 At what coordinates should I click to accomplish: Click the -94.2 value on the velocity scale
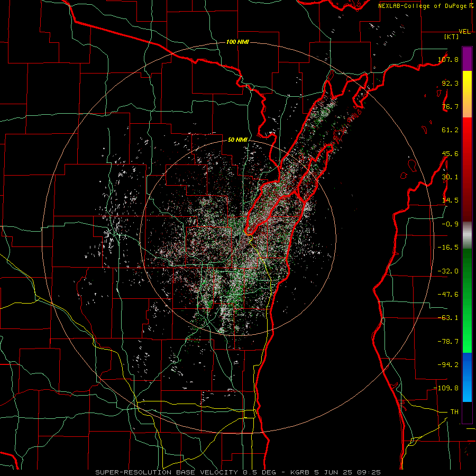(448, 365)
